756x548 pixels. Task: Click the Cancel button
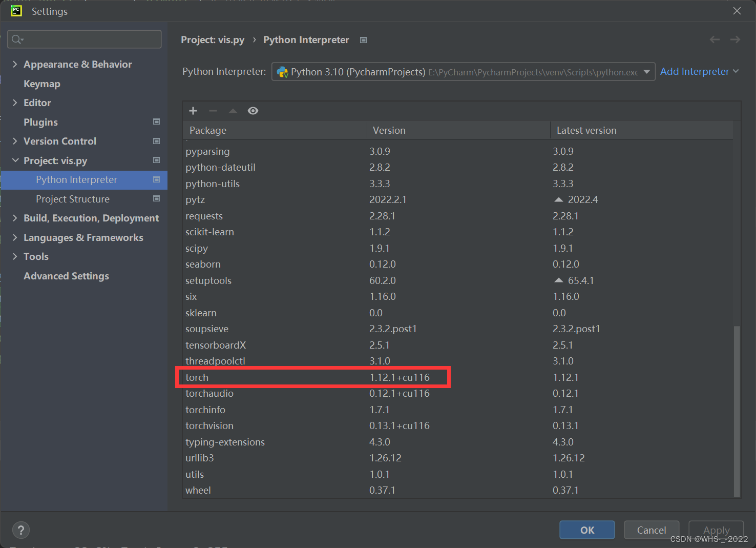(x=652, y=530)
